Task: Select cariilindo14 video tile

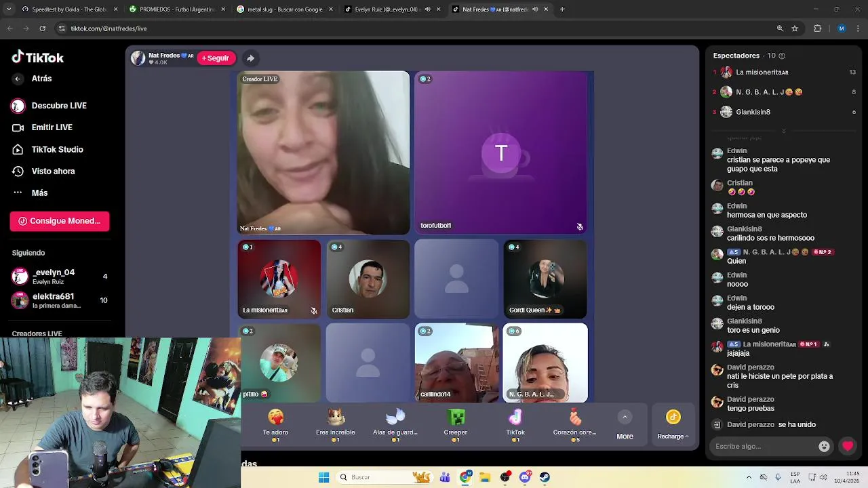Action: pos(456,363)
